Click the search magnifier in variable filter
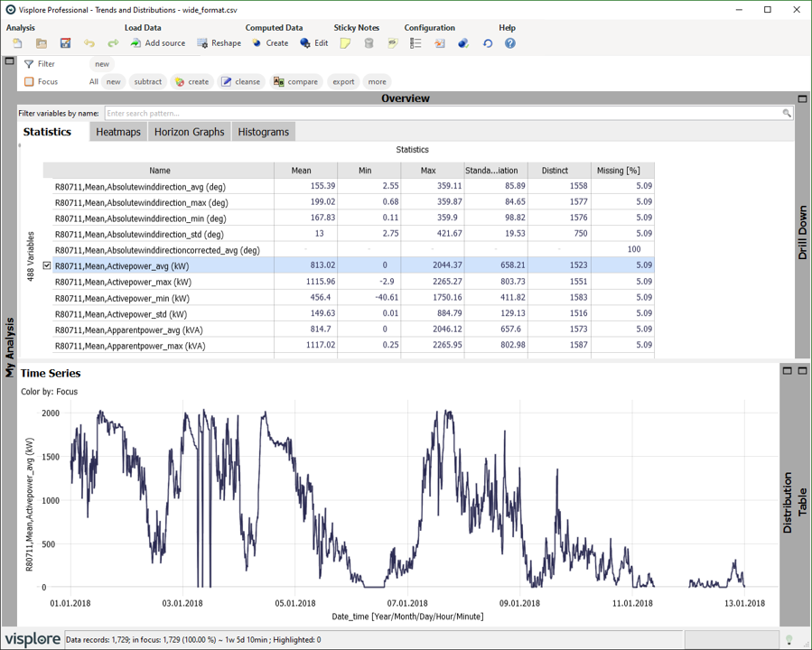The width and height of the screenshot is (812, 650). click(787, 114)
